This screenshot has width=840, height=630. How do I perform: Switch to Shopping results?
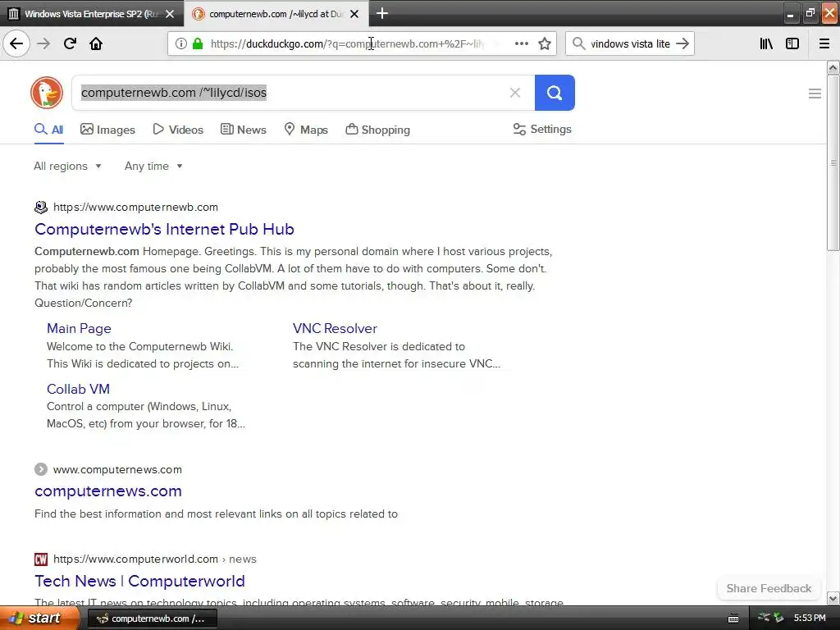click(377, 130)
